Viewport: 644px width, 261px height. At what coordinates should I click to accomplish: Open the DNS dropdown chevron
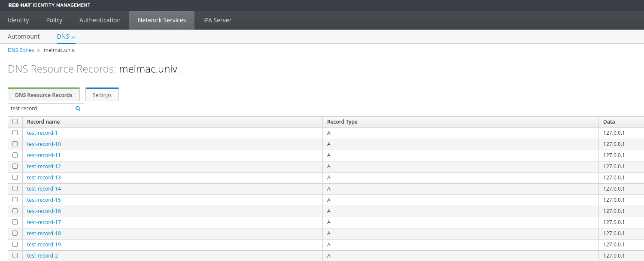click(x=73, y=37)
